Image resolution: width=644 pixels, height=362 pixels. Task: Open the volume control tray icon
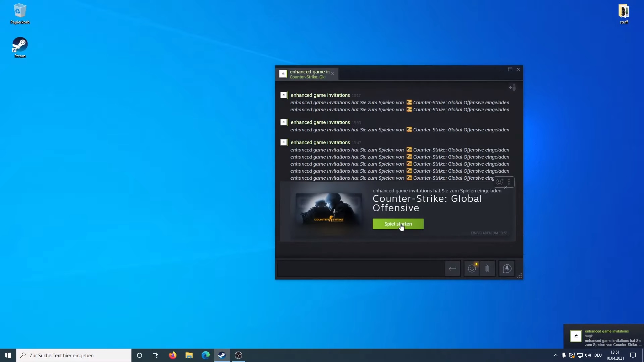(588, 355)
